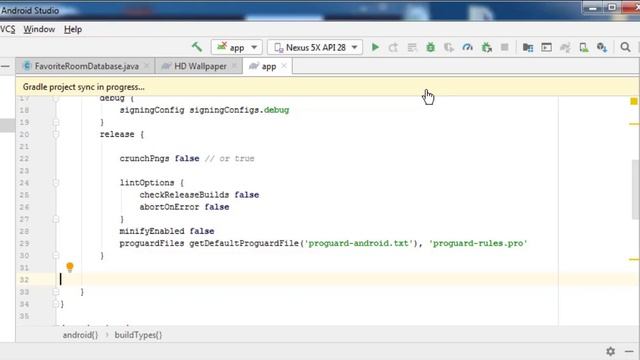This screenshot has width=640, height=360.
Task: Close the FavoriteRoomDatabase.java tab
Action: (147, 66)
